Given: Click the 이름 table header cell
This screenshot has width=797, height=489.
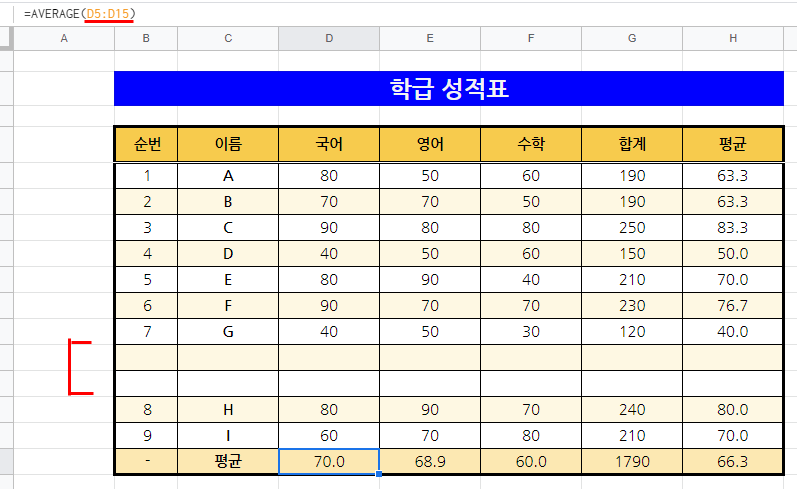Looking at the screenshot, I should pos(228,144).
